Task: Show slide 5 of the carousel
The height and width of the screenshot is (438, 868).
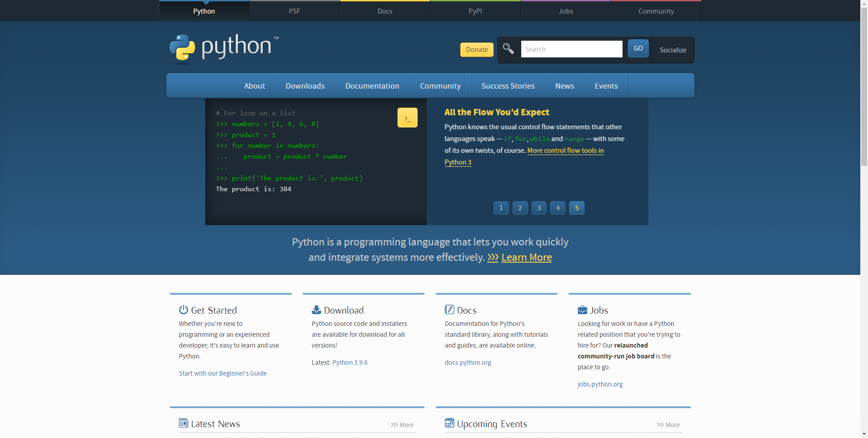Action: (x=577, y=208)
